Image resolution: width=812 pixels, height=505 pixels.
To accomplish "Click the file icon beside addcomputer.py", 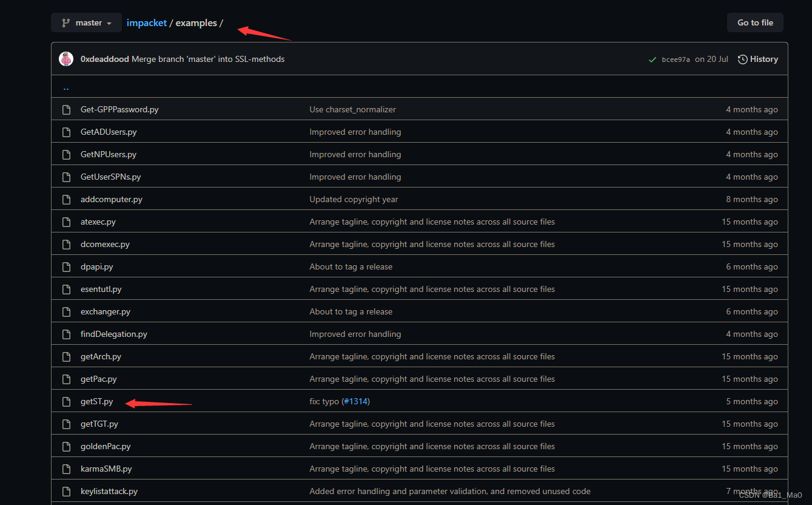I will click(x=67, y=199).
